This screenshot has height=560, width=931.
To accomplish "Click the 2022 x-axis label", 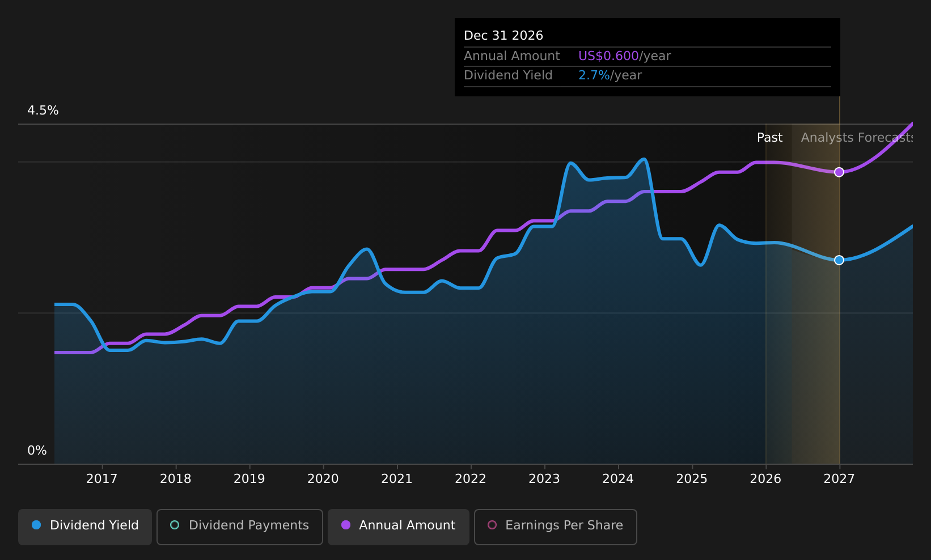I will [x=471, y=479].
